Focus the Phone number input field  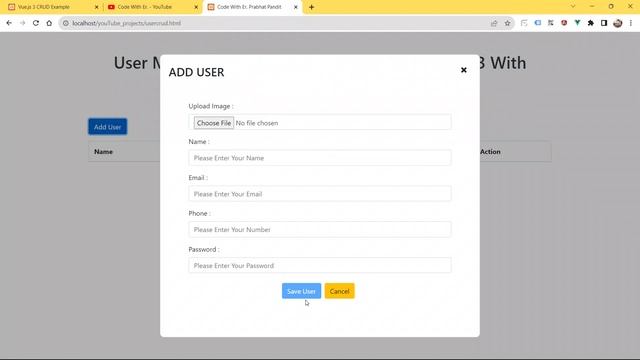(320, 229)
